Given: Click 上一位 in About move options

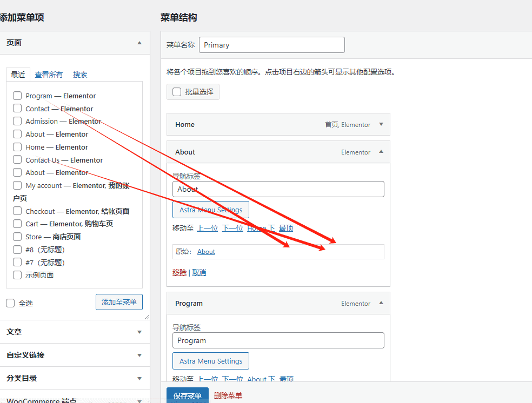Looking at the screenshot, I should (208, 228).
